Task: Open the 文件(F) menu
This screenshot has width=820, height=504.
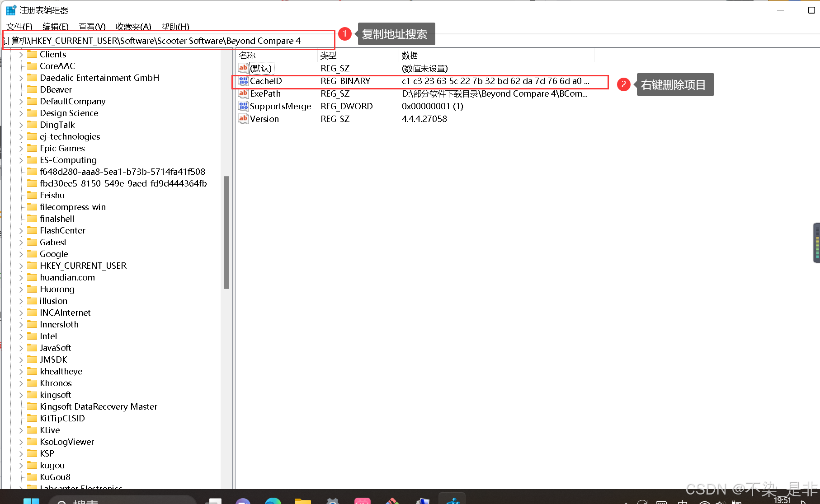Action: click(x=19, y=27)
